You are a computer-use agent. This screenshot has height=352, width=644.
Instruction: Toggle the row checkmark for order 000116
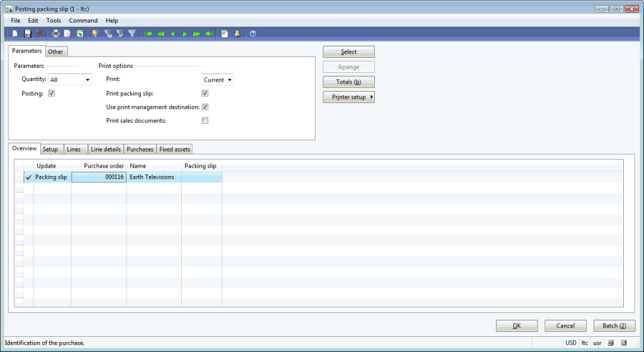tap(28, 177)
